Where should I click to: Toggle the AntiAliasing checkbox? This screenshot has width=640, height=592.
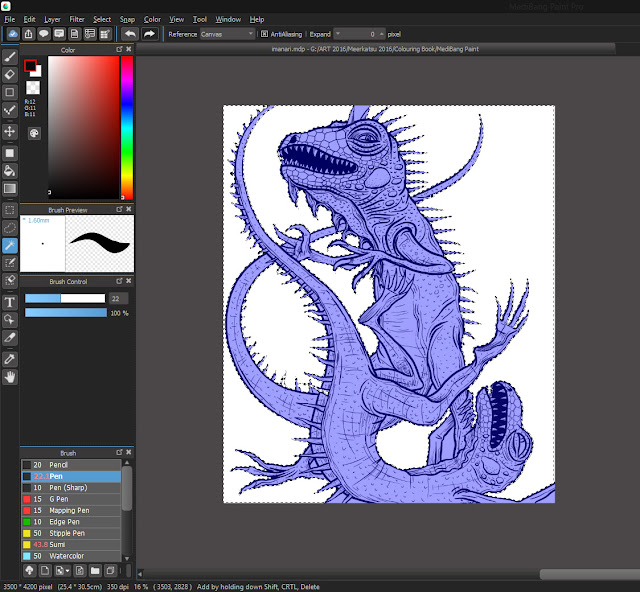coord(265,34)
